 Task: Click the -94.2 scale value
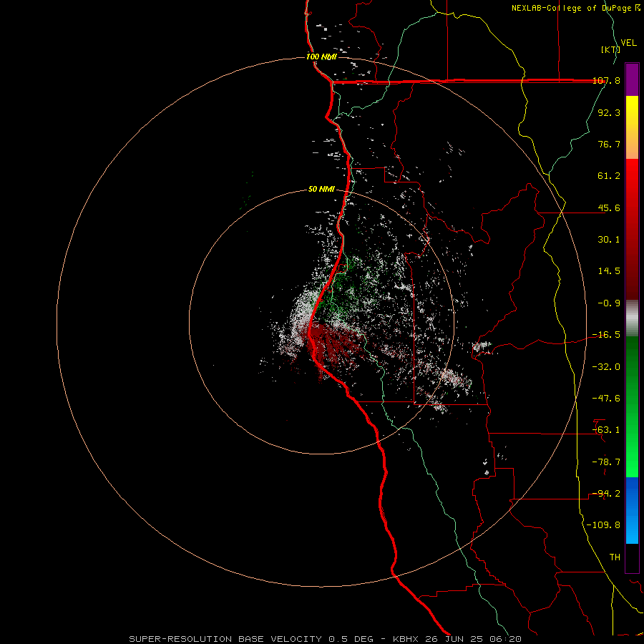[606, 494]
